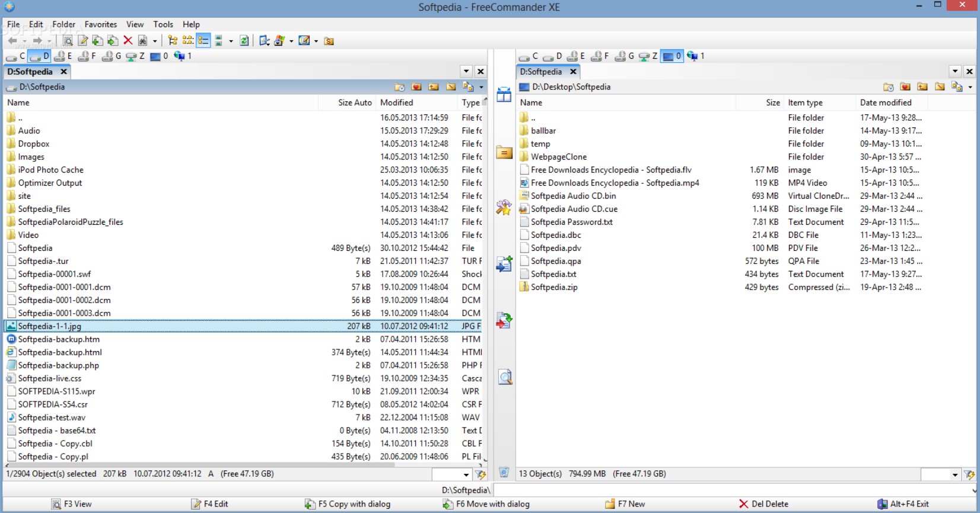Click the Move files toolbar icon
The image size is (980, 513).
tap(113, 41)
